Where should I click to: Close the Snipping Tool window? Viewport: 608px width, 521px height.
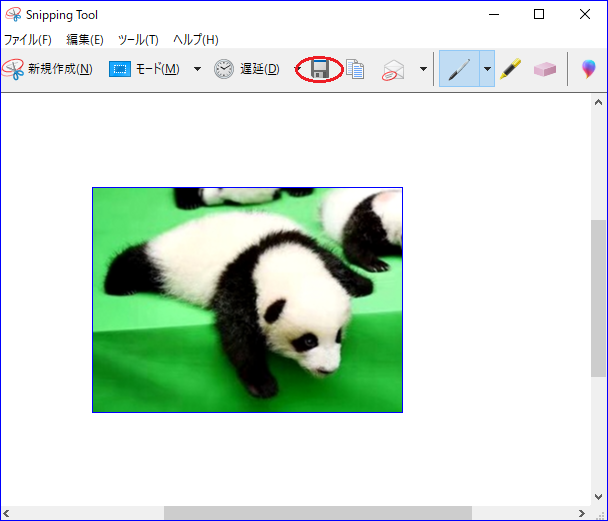pos(584,14)
